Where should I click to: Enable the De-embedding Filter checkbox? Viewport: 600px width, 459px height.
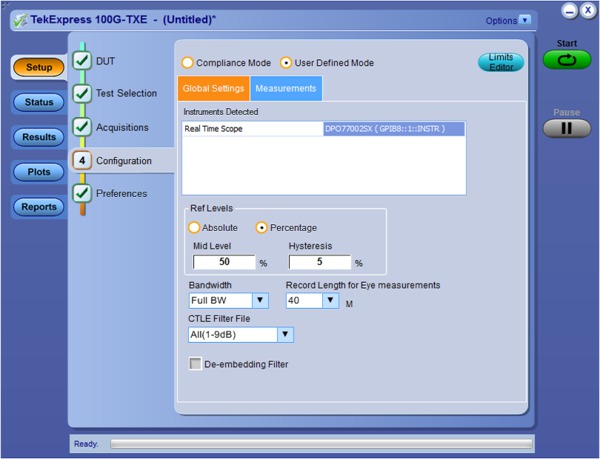196,364
